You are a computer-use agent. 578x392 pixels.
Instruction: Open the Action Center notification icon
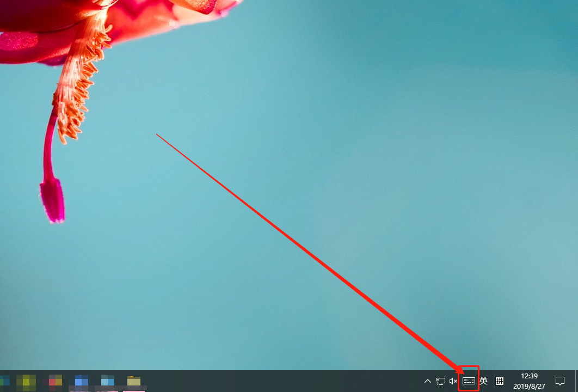[x=559, y=381]
